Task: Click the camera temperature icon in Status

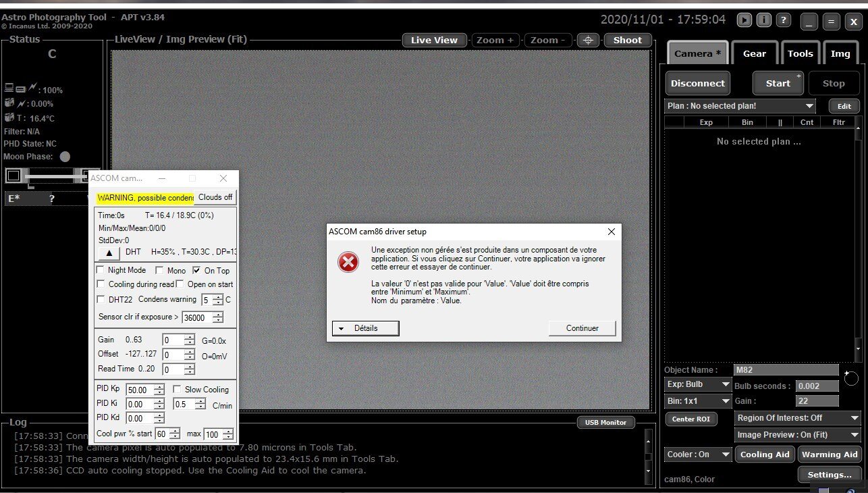Action: coord(9,117)
